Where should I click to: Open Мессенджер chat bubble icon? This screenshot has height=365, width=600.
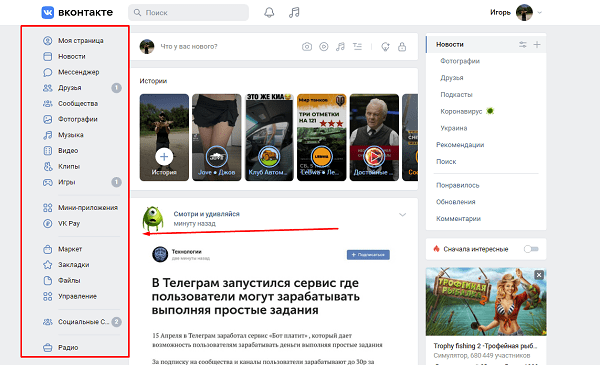pos(47,72)
